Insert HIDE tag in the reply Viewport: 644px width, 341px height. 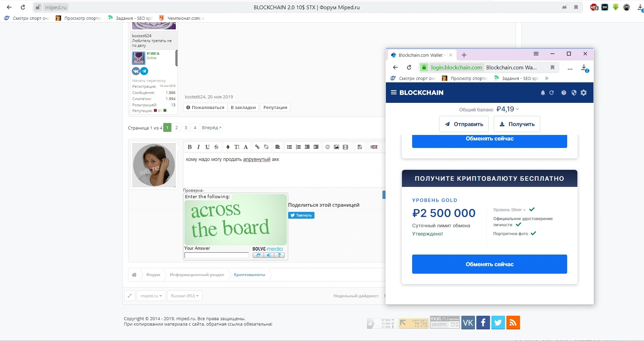coord(374,147)
